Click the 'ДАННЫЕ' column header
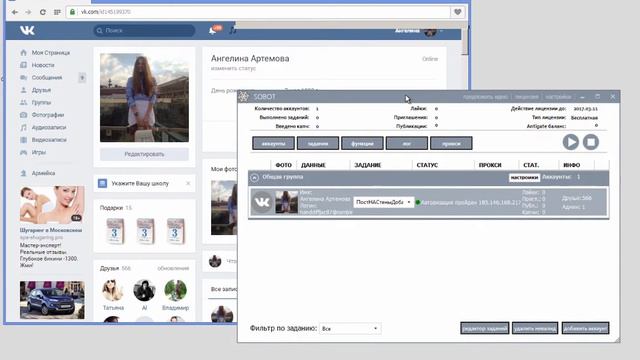The image size is (640, 360). click(x=313, y=165)
